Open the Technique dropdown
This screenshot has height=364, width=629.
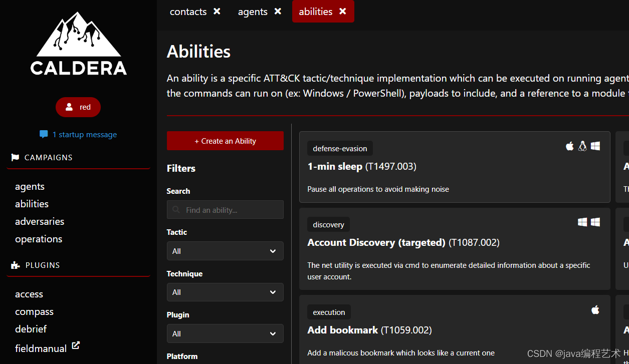(225, 292)
